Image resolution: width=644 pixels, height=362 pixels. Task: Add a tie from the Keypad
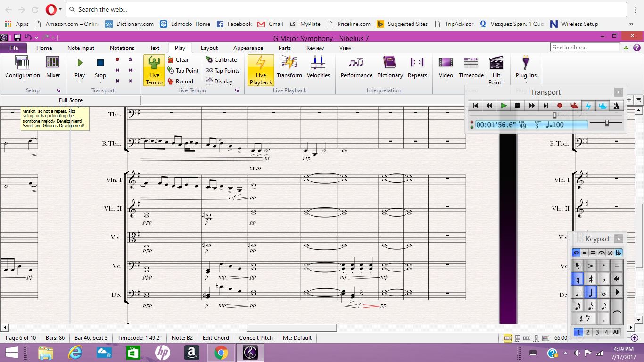(617, 312)
